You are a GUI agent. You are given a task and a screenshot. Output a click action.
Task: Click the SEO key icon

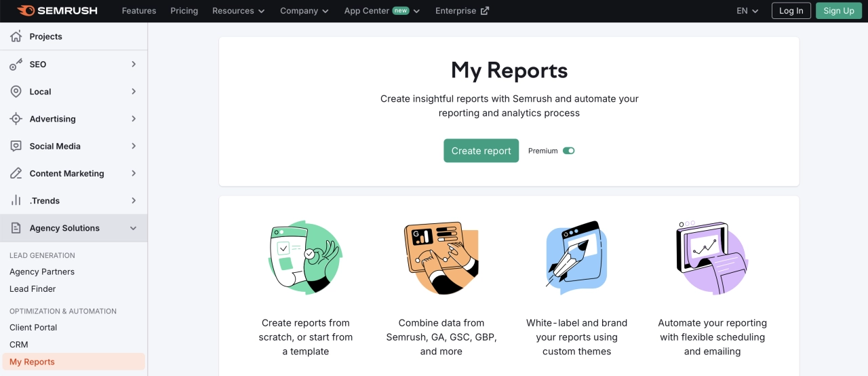coord(16,64)
